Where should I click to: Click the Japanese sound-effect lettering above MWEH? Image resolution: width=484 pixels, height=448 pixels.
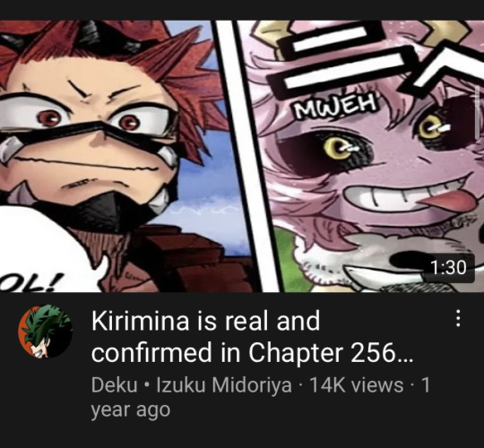coord(375,58)
